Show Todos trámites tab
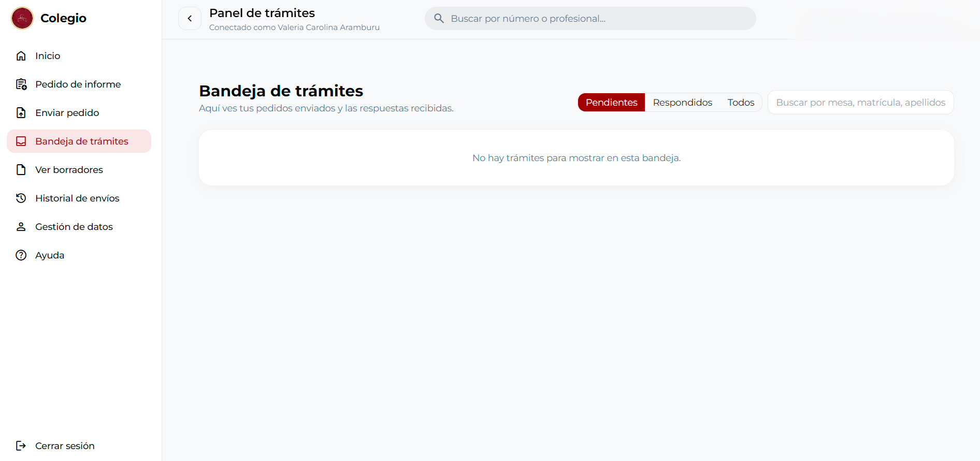The image size is (980, 461). point(741,103)
